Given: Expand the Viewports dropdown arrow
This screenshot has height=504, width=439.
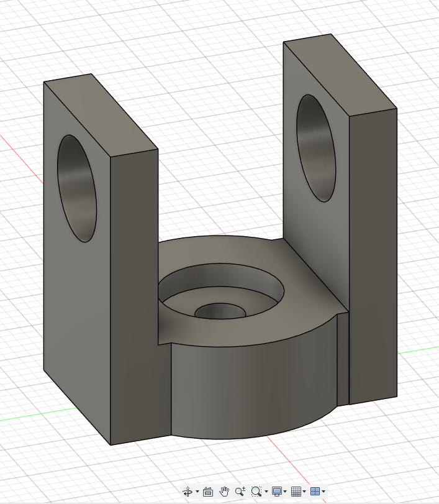Looking at the screenshot, I should click(324, 492).
